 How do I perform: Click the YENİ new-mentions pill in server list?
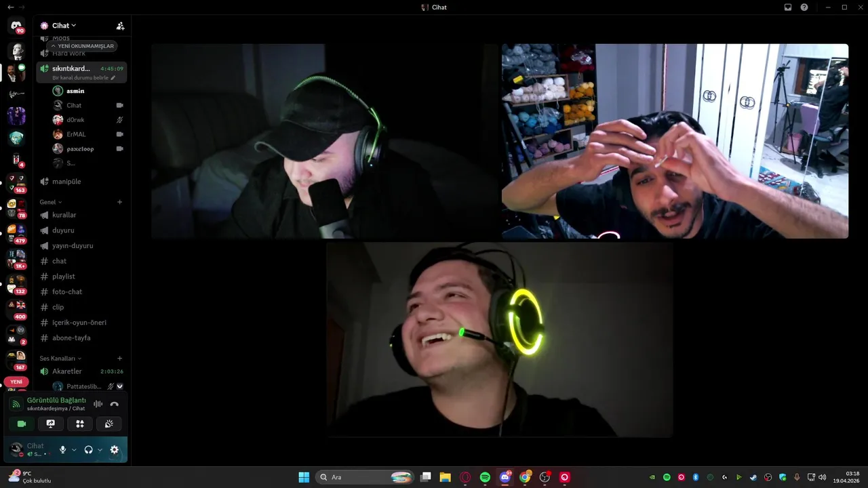tap(16, 382)
